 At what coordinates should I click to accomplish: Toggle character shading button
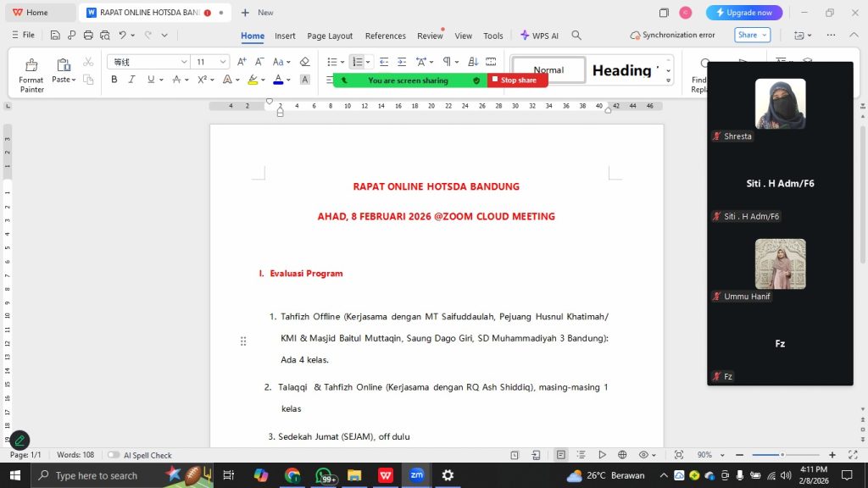pos(305,80)
